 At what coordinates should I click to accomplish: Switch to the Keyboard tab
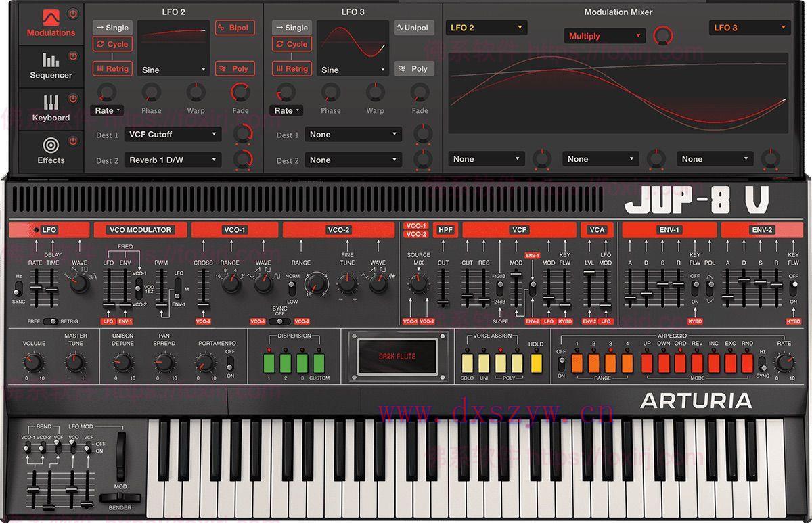coord(51,108)
